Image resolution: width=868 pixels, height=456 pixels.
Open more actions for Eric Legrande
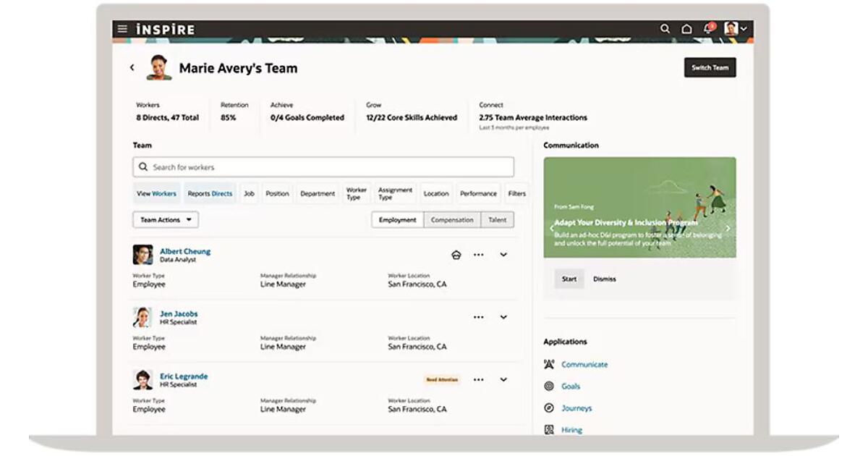coord(478,379)
